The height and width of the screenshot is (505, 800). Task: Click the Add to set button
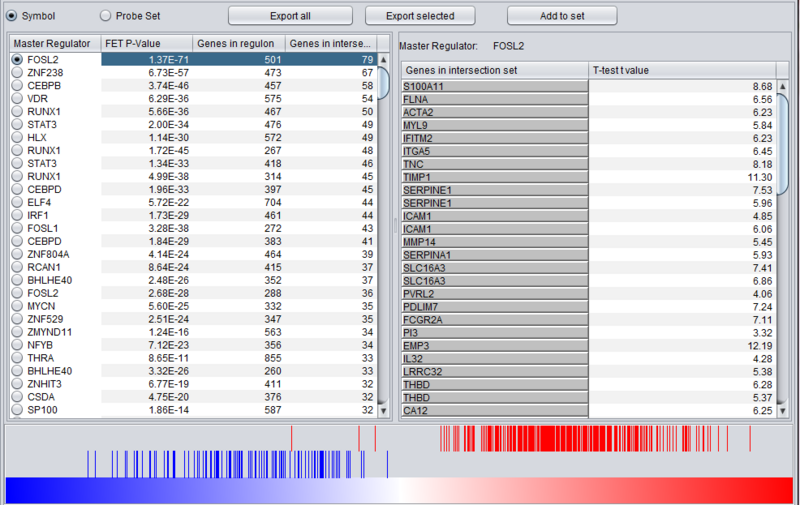pos(562,16)
